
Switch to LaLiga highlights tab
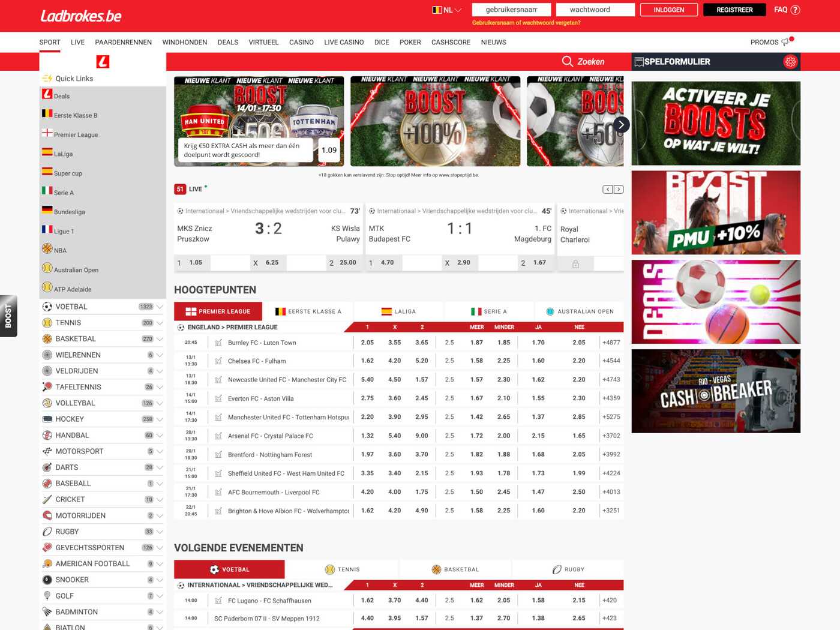click(398, 311)
